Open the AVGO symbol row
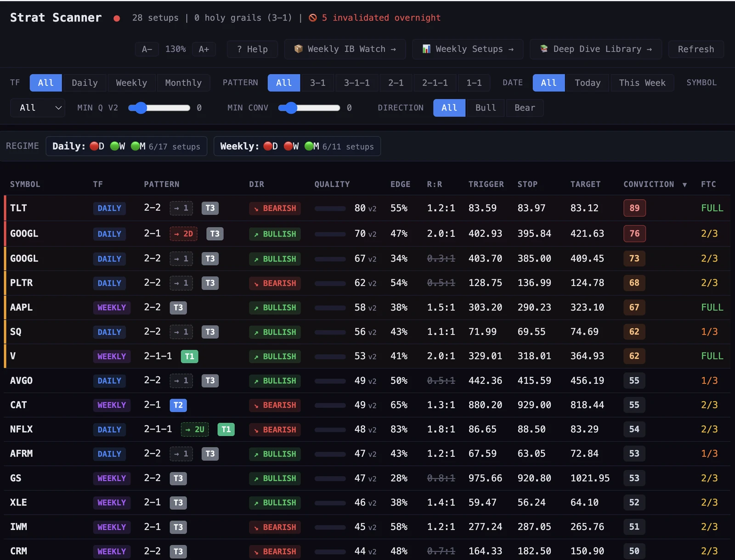 click(367, 381)
